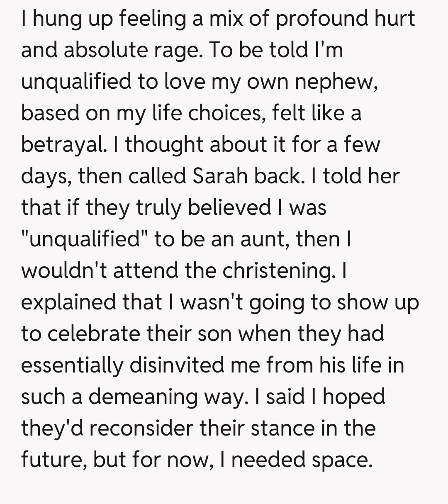Click the word "explained"

tap(68, 302)
